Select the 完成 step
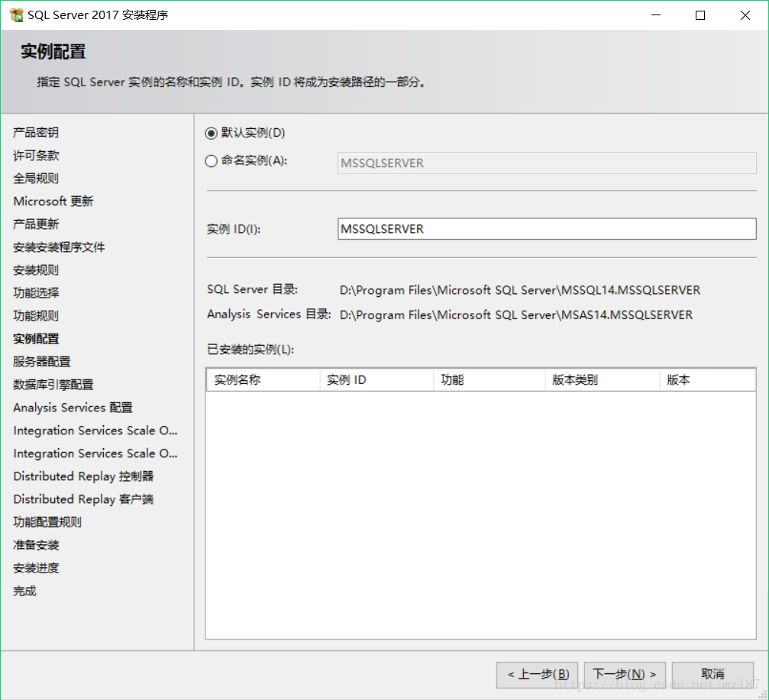Viewport: 769px width, 700px height. tap(24, 591)
